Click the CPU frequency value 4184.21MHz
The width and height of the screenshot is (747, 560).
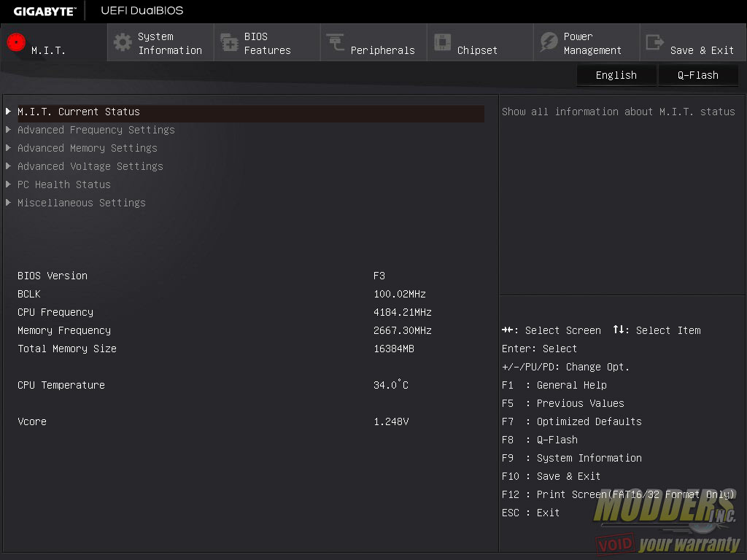pyautogui.click(x=403, y=312)
